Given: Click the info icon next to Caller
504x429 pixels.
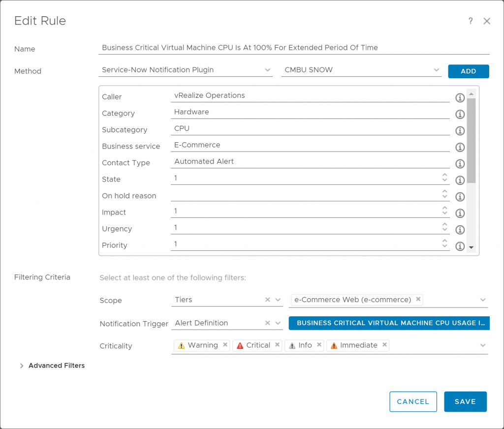Looking at the screenshot, I should click(460, 97).
